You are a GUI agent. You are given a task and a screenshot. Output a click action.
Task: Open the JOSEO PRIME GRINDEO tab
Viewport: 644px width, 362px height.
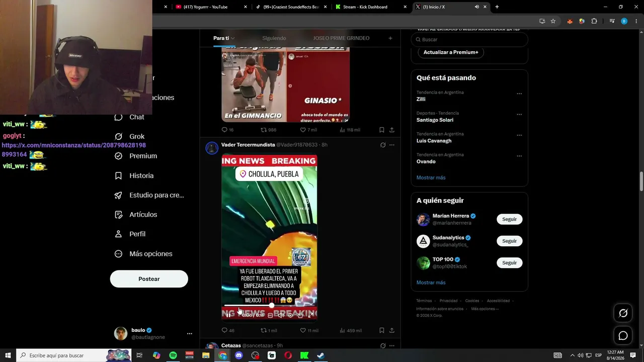click(341, 38)
